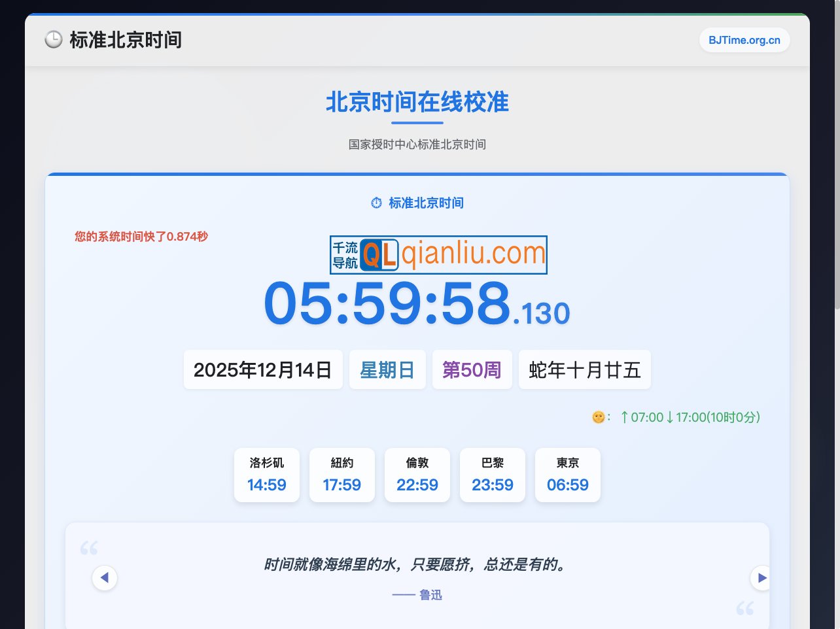The image size is (840, 629).
Task: Click the red system time offset message
Action: [x=141, y=237]
